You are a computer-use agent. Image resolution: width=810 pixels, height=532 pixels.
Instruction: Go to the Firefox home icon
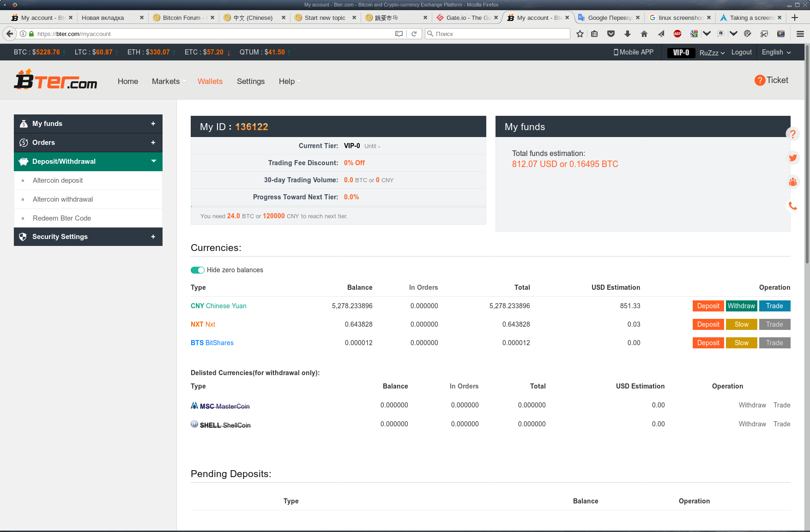click(x=644, y=34)
